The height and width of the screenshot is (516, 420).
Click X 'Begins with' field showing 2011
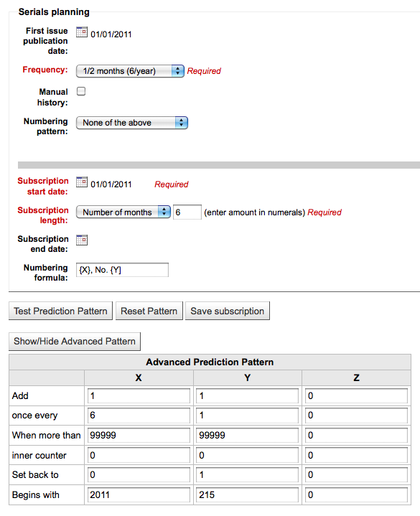pos(139,494)
